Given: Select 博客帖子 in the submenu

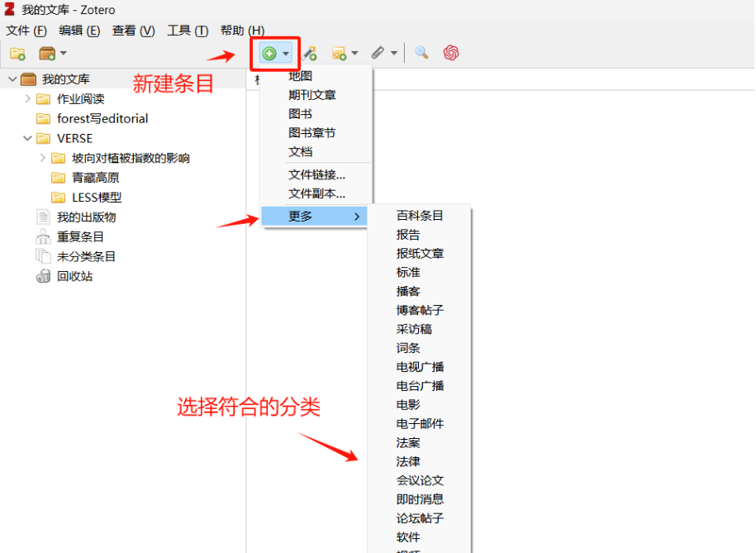Looking at the screenshot, I should (x=419, y=310).
